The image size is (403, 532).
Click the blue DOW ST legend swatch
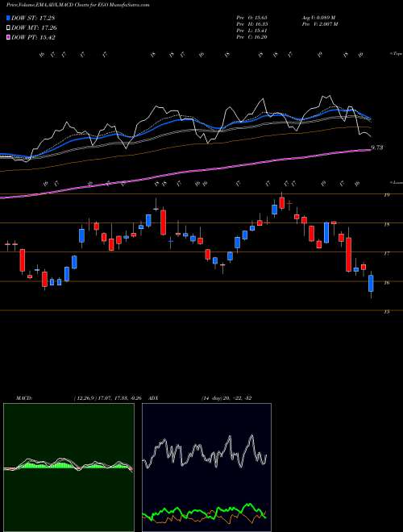click(x=8, y=18)
